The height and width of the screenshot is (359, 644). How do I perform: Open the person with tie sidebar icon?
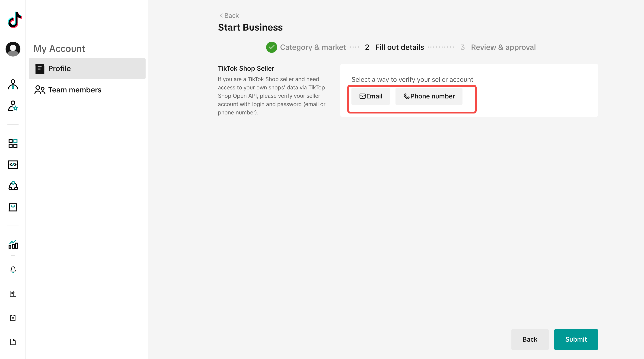13,85
